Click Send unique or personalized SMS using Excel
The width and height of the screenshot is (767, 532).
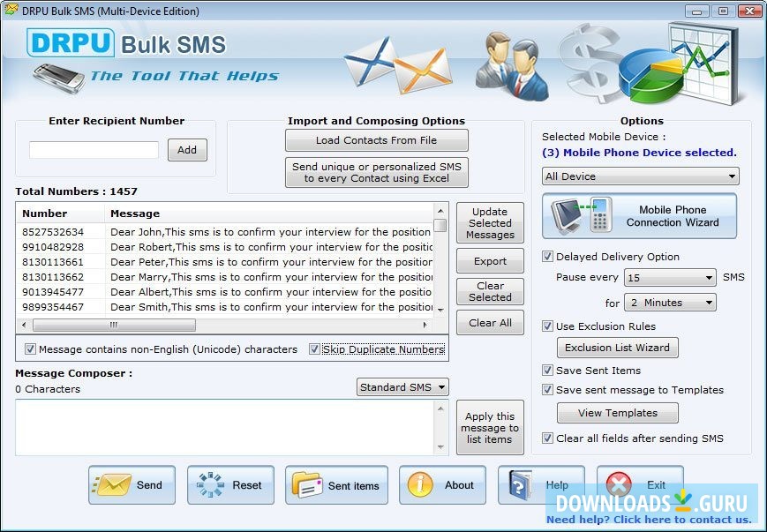point(377,173)
